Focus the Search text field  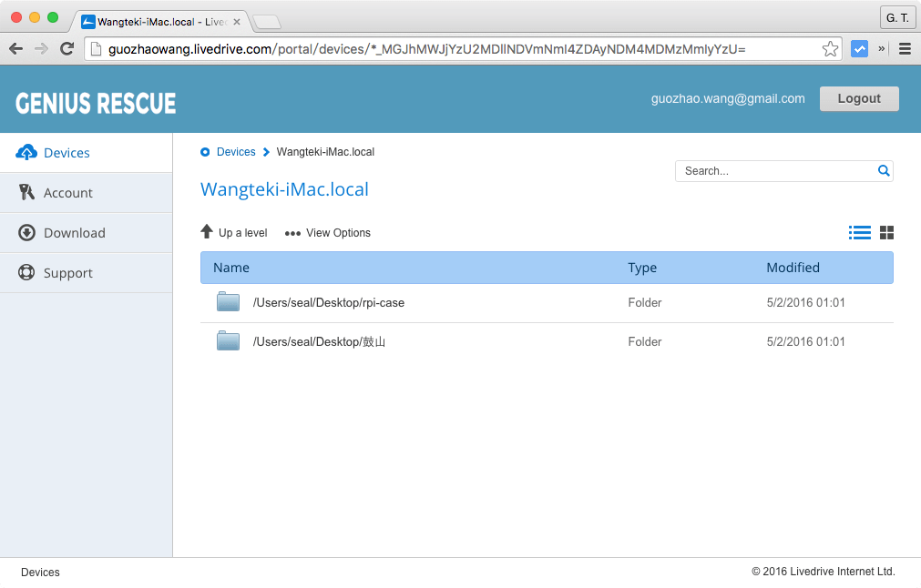tap(774, 171)
